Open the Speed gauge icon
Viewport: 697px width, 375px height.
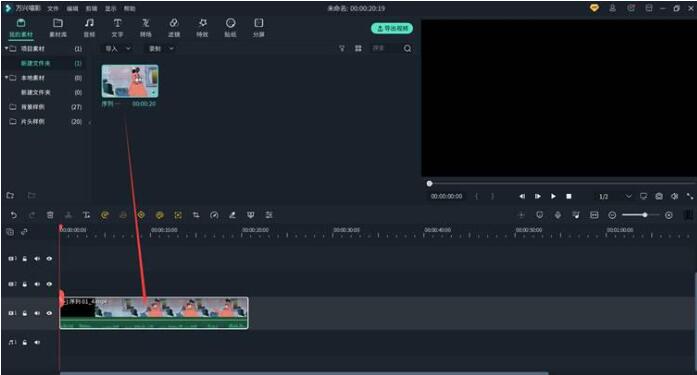point(214,215)
